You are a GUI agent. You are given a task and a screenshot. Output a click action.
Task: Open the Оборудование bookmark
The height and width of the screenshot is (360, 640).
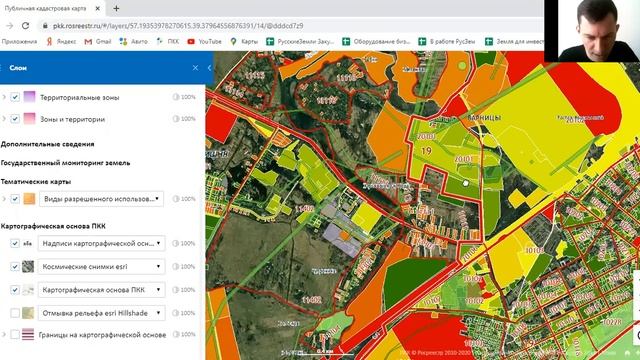coord(376,41)
